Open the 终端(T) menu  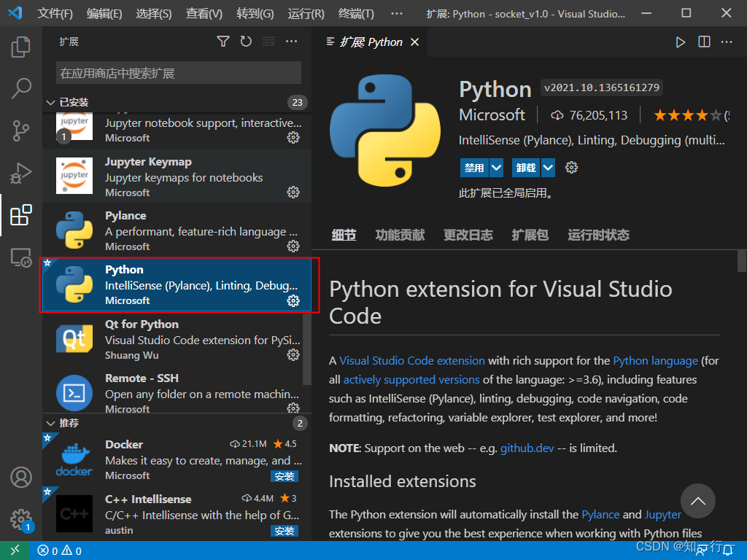coord(357,14)
